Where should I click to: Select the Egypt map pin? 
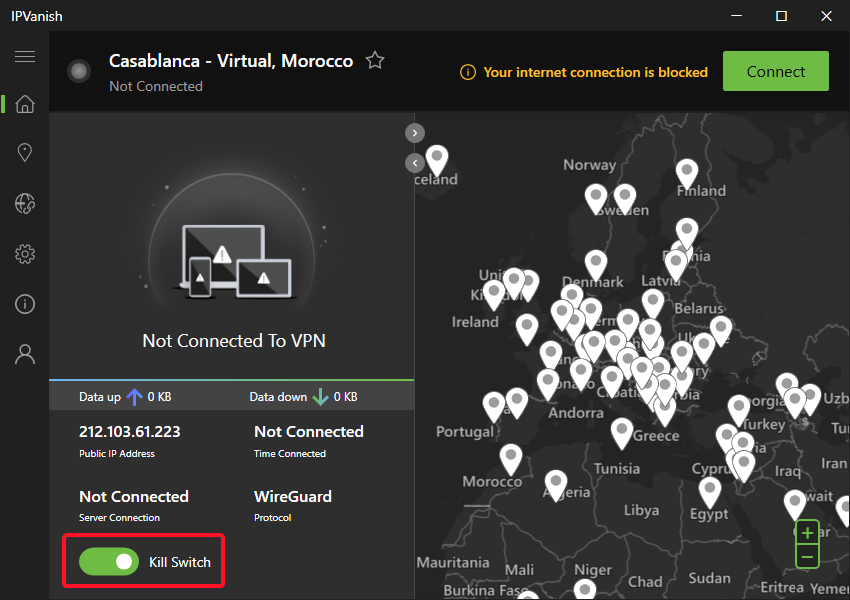[x=710, y=492]
